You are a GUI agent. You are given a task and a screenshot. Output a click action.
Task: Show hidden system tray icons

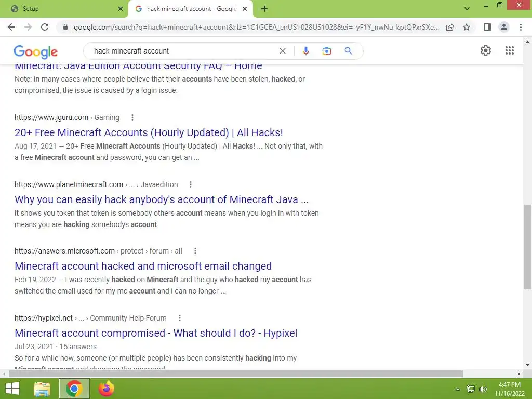(458, 389)
